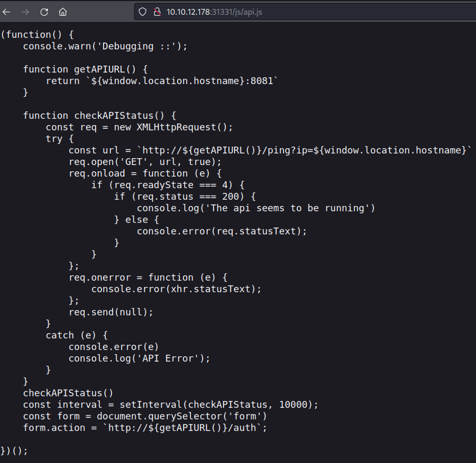
Task: Click the console.warn 'Debugging ::' line
Action: click(105, 46)
